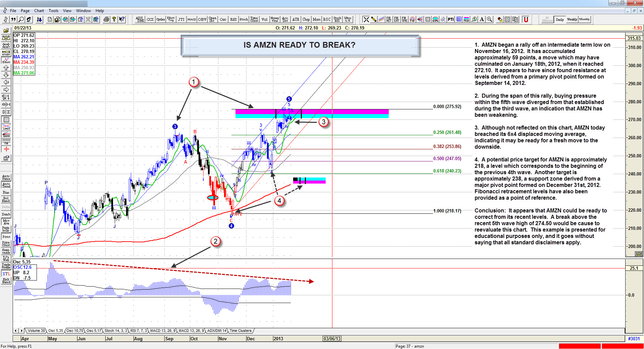Click the red U magnet icon
Screen dimensions: 644x349
[526, 19]
